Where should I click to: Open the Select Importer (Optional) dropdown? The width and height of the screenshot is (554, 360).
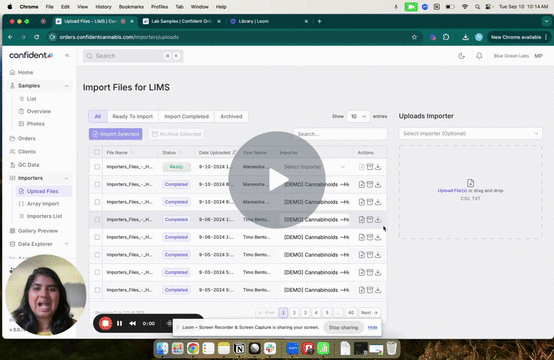(470, 134)
